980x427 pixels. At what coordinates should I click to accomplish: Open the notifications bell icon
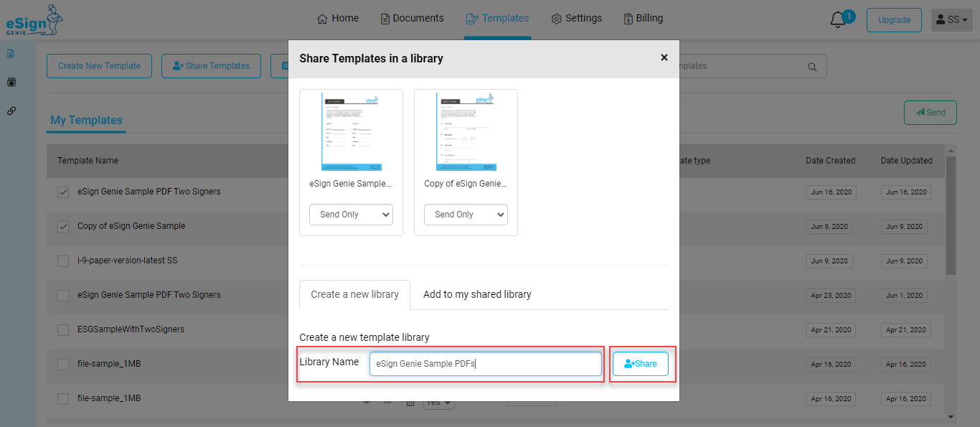(838, 20)
